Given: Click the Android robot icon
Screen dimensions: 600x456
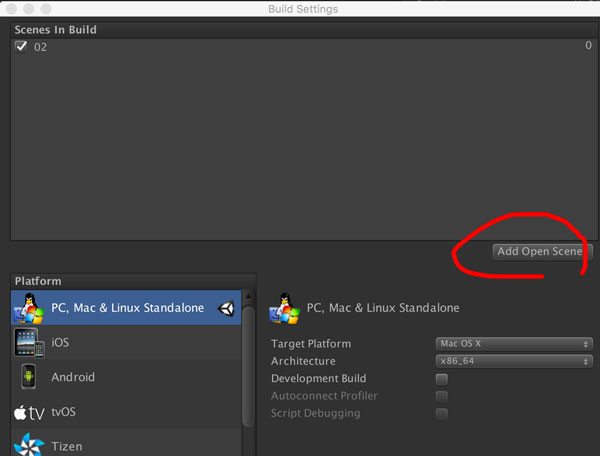Looking at the screenshot, I should click(29, 376).
